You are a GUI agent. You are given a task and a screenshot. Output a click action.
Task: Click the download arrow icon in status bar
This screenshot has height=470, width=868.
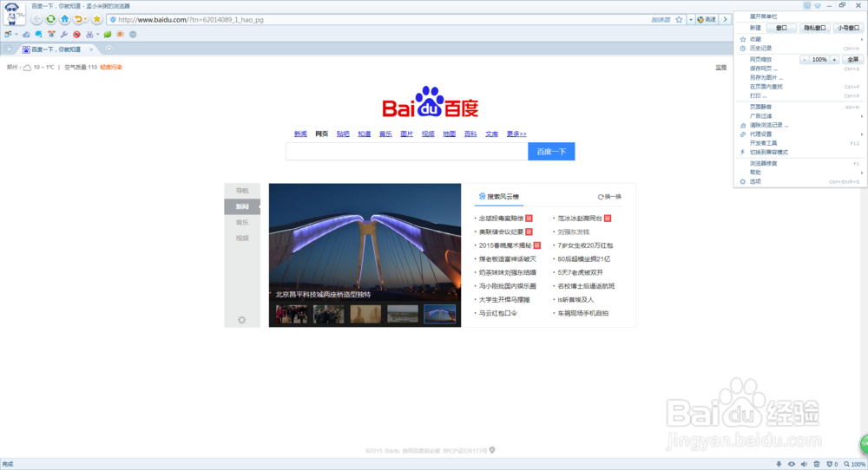point(779,464)
